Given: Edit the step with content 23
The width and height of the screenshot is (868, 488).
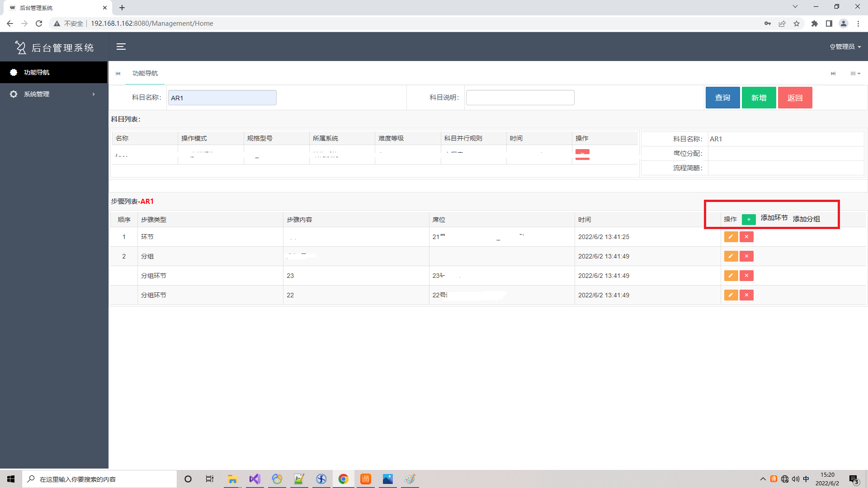Looking at the screenshot, I should click(731, 276).
